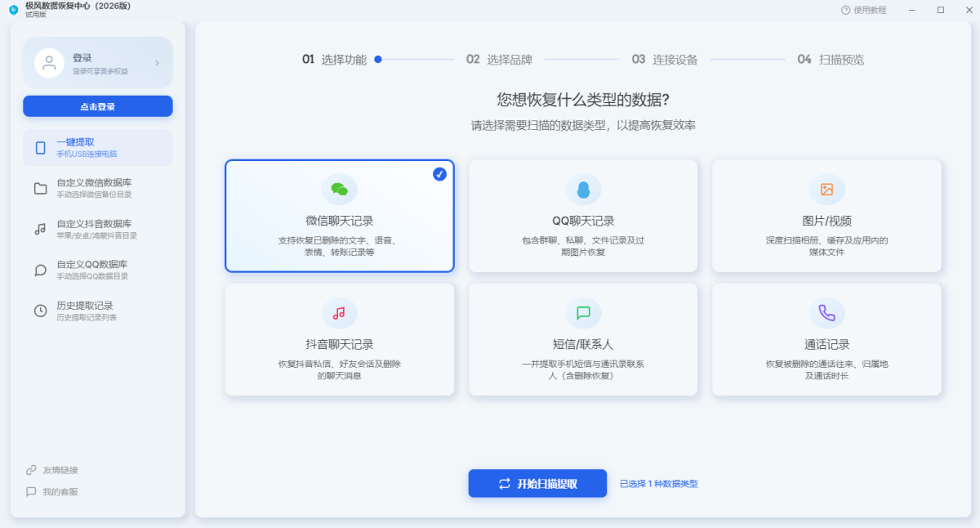Click the refresh arrows icon on scan button
The width and height of the screenshot is (980, 528).
coord(505,484)
